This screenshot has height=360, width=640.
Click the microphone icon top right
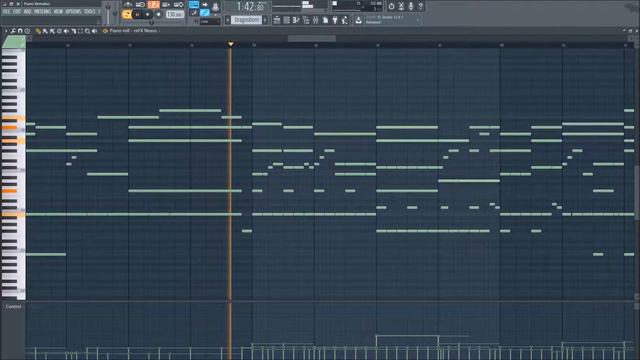pyautogui.click(x=411, y=6)
